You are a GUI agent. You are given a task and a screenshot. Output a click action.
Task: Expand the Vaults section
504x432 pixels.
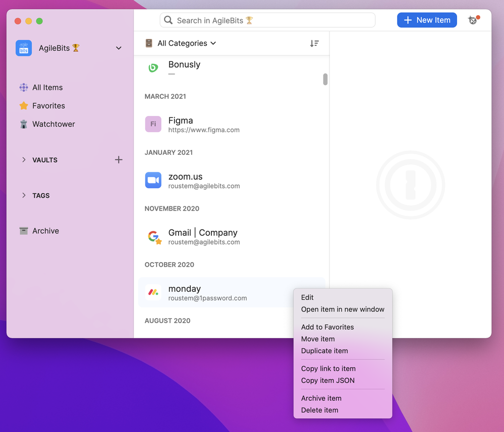pos(24,160)
